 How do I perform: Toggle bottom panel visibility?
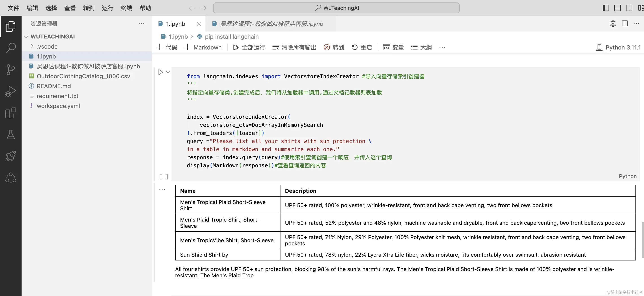(617, 8)
